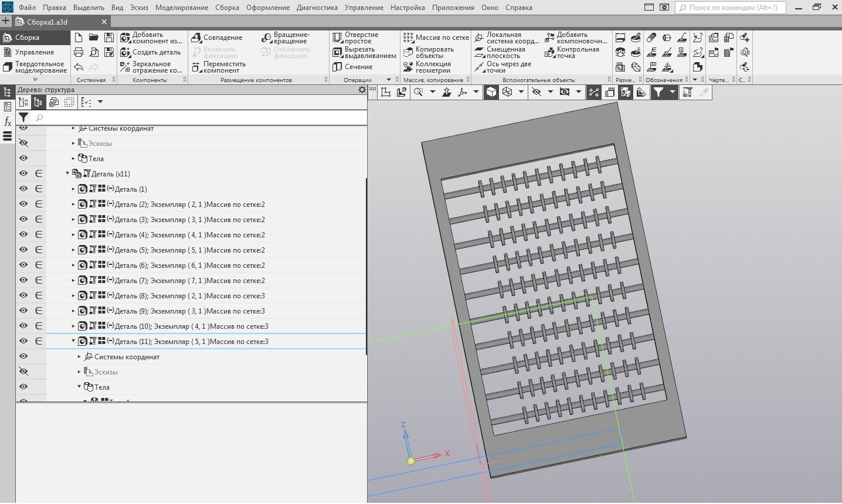Pick the Ось через две точки tool
Image resolution: width=842 pixels, height=504 pixels.
(x=503, y=67)
